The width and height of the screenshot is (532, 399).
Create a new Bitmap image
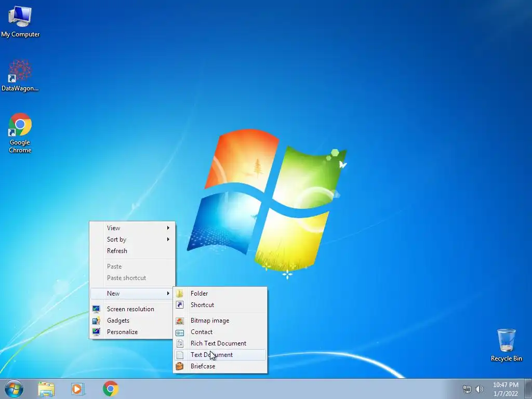click(x=220, y=321)
